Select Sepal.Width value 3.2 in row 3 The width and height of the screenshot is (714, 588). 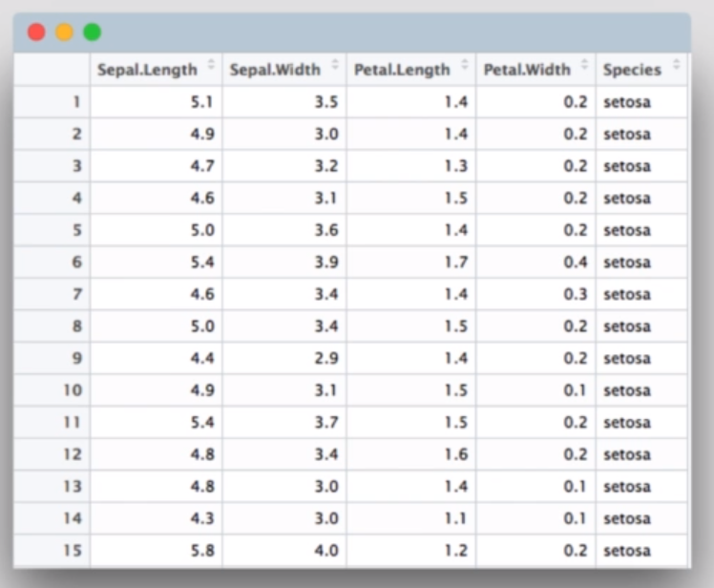284,166
